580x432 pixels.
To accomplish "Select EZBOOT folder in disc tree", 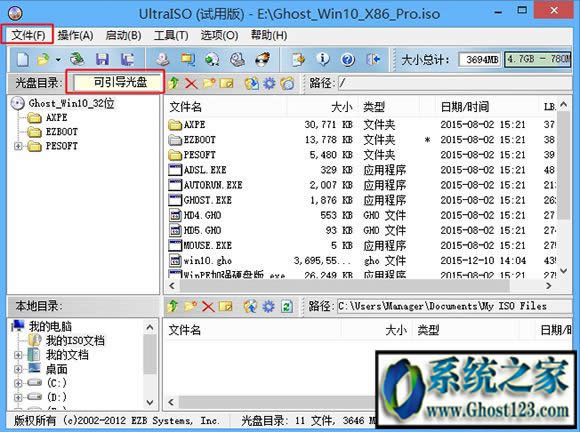I will click(x=62, y=132).
